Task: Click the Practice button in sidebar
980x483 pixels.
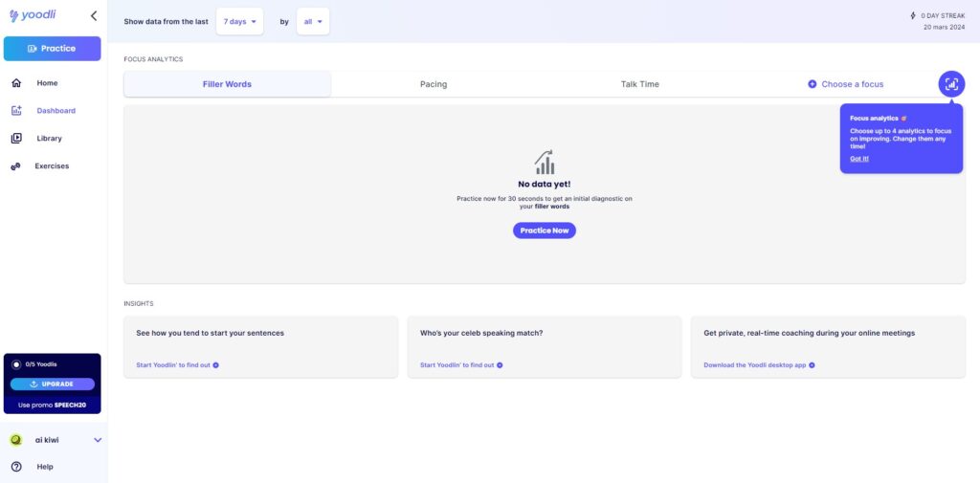Action: [x=52, y=49]
